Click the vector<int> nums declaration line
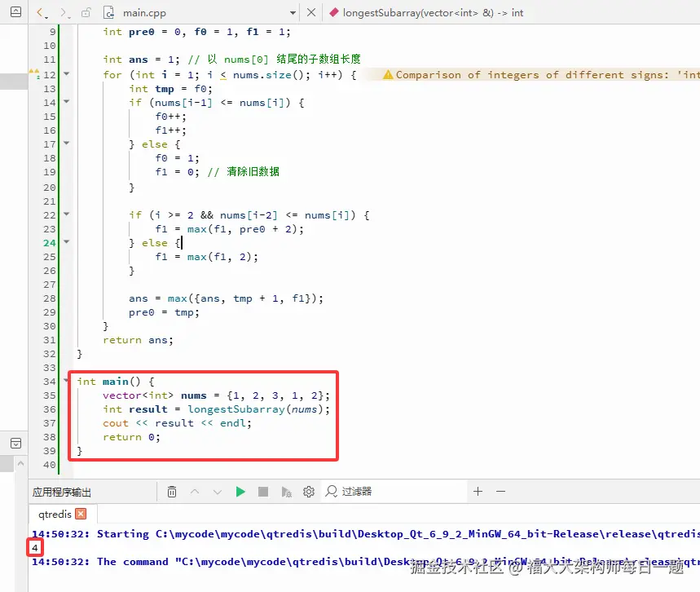This screenshot has width=700, height=592. tap(217, 395)
